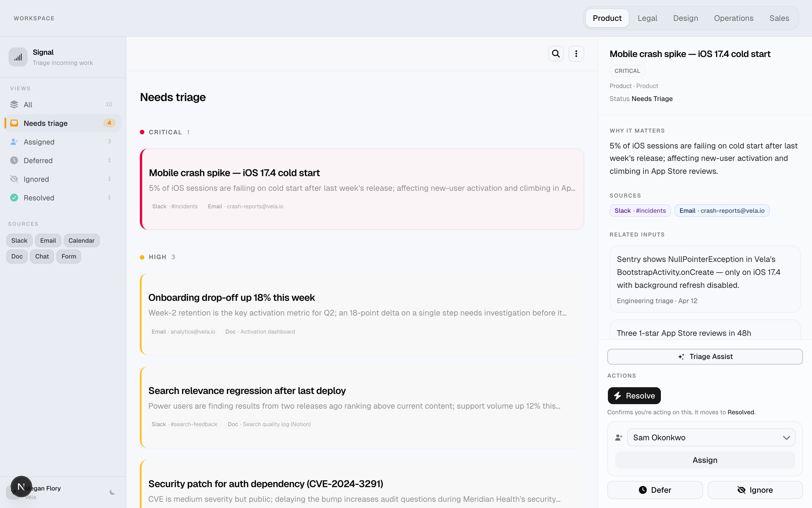This screenshot has width=812, height=508.
Task: Click the CRITICAL badge in details panel
Action: tap(627, 71)
